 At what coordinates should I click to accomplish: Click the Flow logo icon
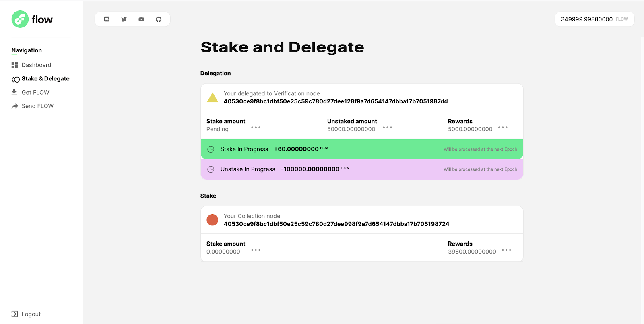(x=20, y=19)
